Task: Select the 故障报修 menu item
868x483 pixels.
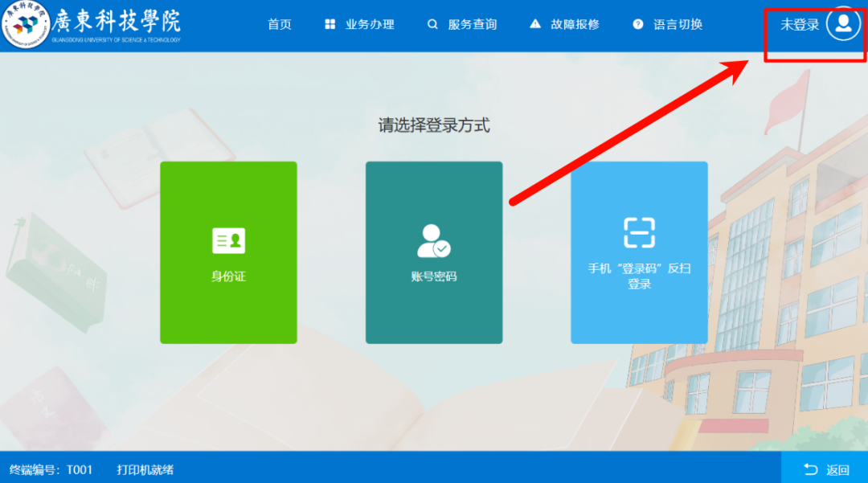Action: pyautogui.click(x=575, y=24)
